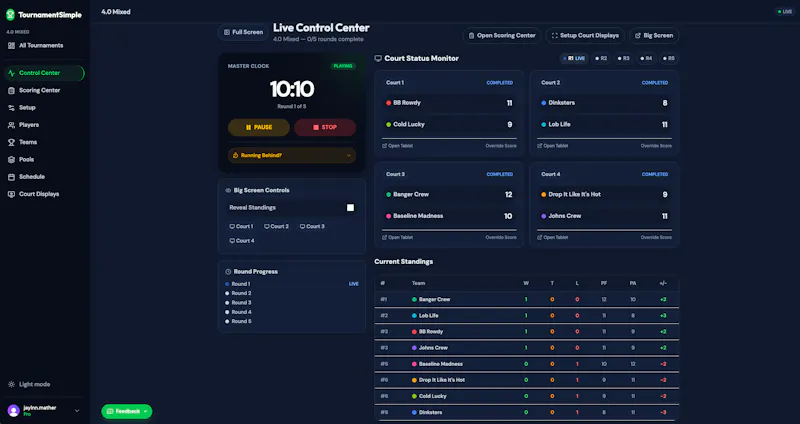Override Score for Court 4

[x=656, y=237]
